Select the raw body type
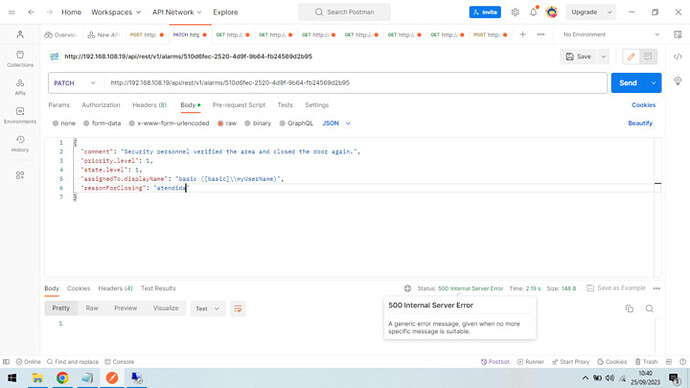The image size is (690, 388). click(227, 124)
